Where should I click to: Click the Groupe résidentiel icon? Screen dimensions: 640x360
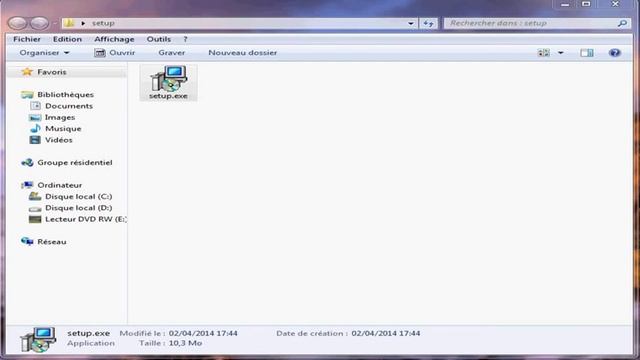[27, 162]
